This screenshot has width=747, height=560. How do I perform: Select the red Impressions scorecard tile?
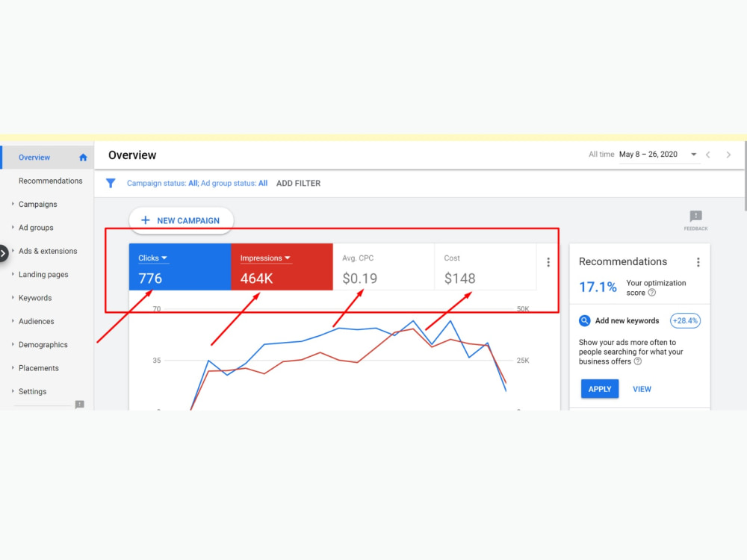pyautogui.click(x=282, y=267)
